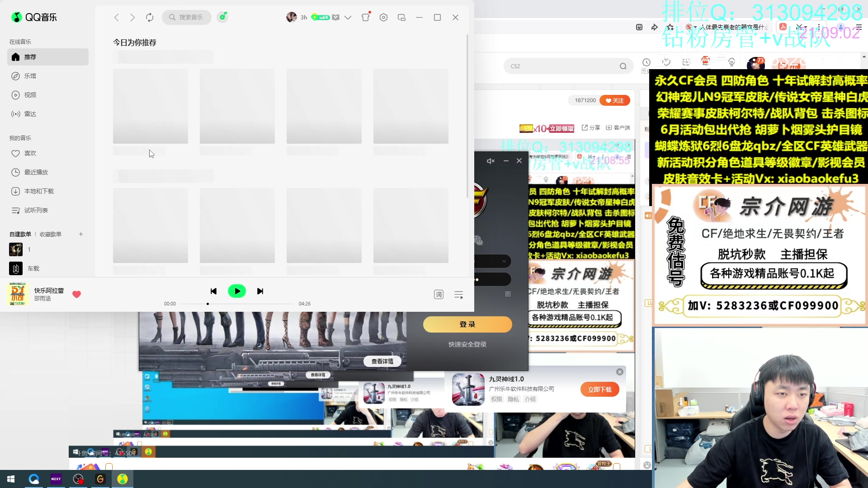Open QQ Music settings hexagon icon

tap(384, 17)
